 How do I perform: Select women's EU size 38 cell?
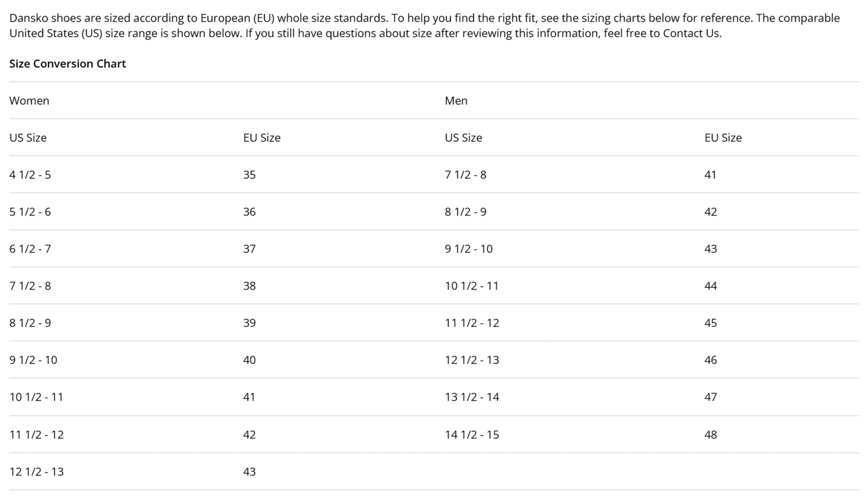(x=250, y=286)
